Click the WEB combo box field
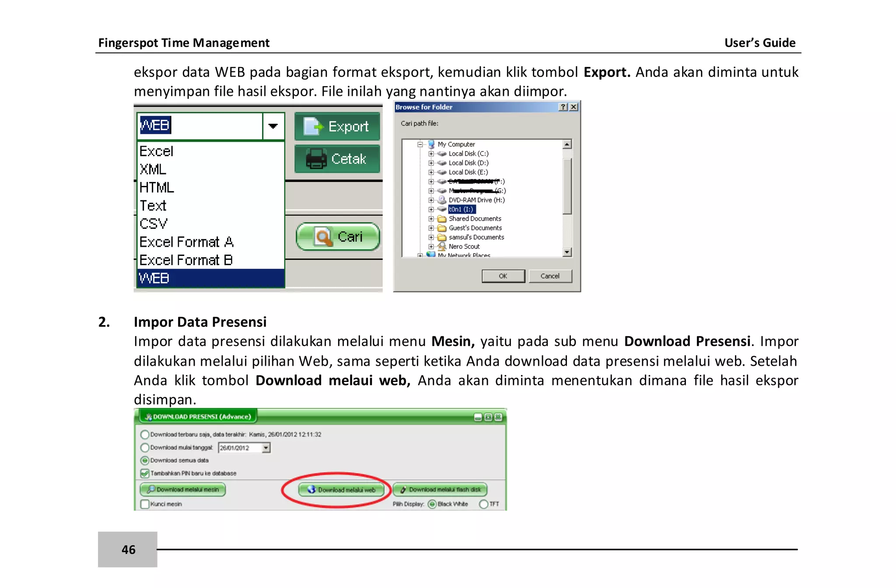The width and height of the screenshot is (896, 588). tap(200, 126)
